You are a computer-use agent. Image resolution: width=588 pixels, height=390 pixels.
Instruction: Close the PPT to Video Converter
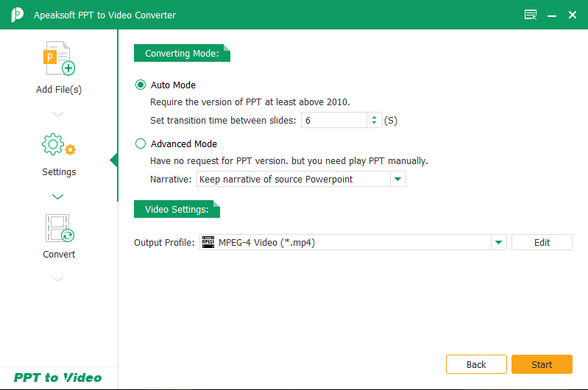[573, 15]
